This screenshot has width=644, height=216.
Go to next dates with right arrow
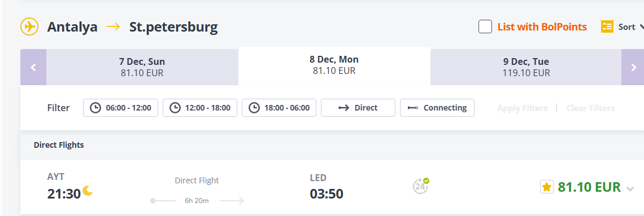(633, 67)
